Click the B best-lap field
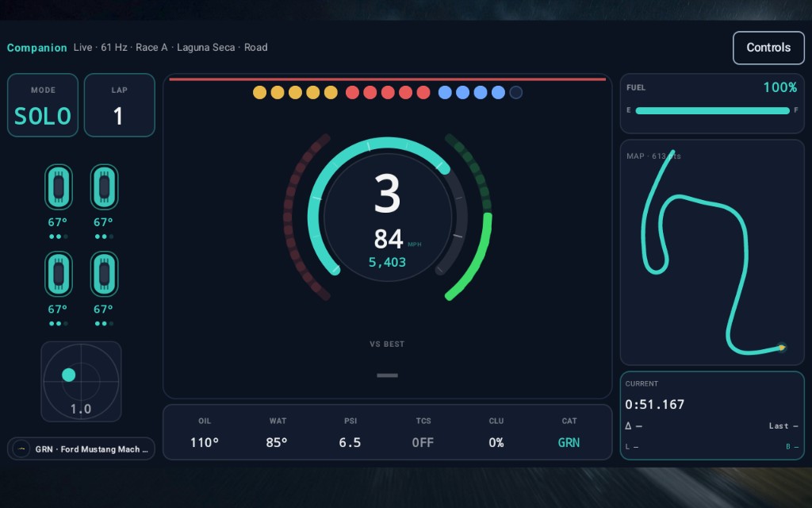The image size is (812, 508). [792, 447]
